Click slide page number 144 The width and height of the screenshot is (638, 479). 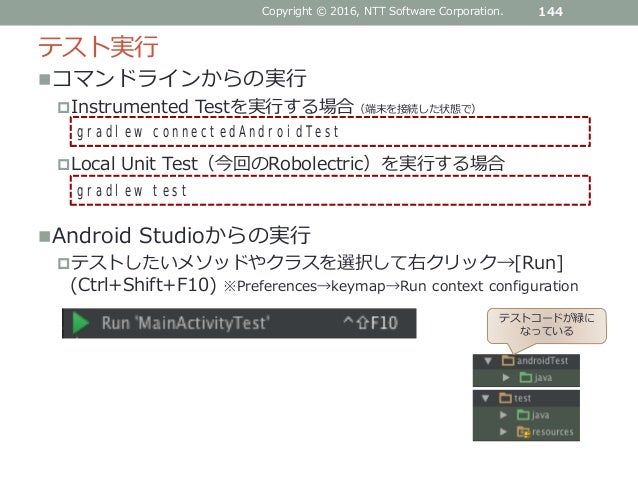pyautogui.click(x=551, y=12)
